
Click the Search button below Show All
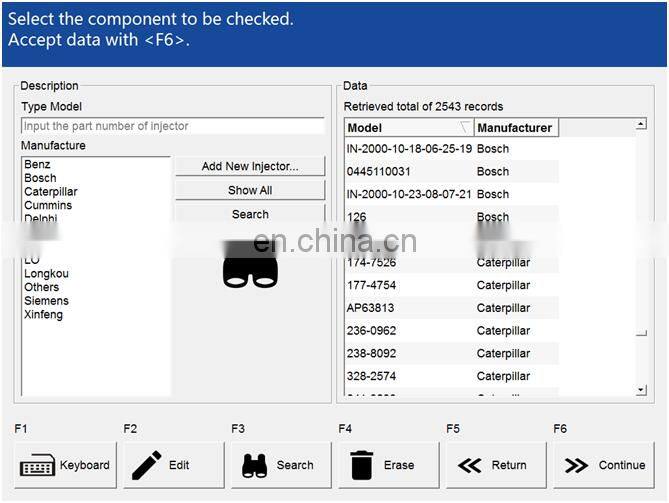(x=250, y=214)
